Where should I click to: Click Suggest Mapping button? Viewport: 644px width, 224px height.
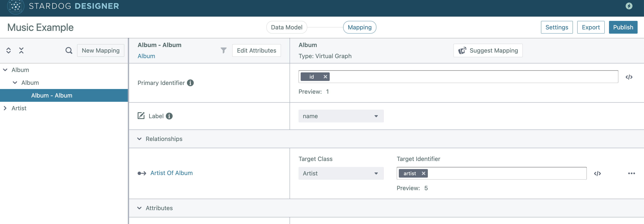488,51
